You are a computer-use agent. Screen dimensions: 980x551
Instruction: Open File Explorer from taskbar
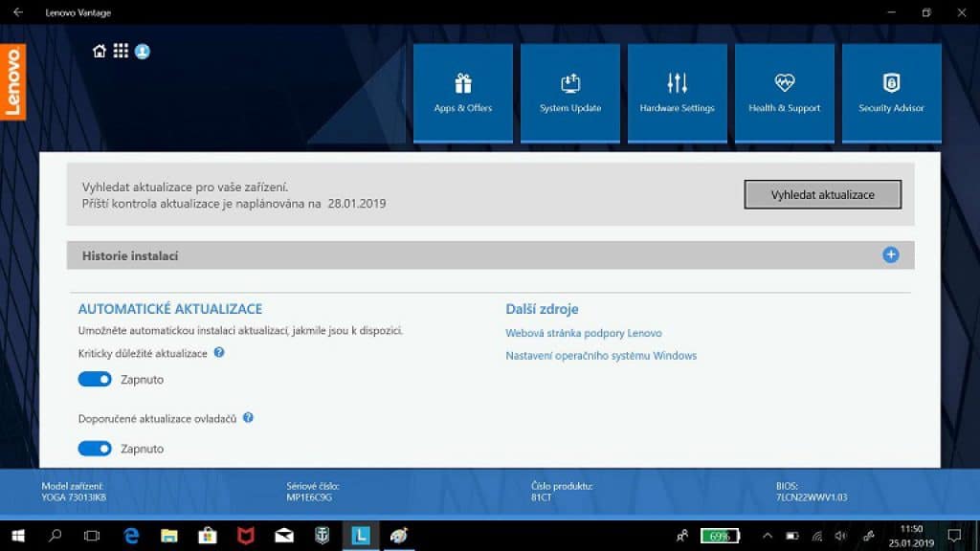coord(169,536)
